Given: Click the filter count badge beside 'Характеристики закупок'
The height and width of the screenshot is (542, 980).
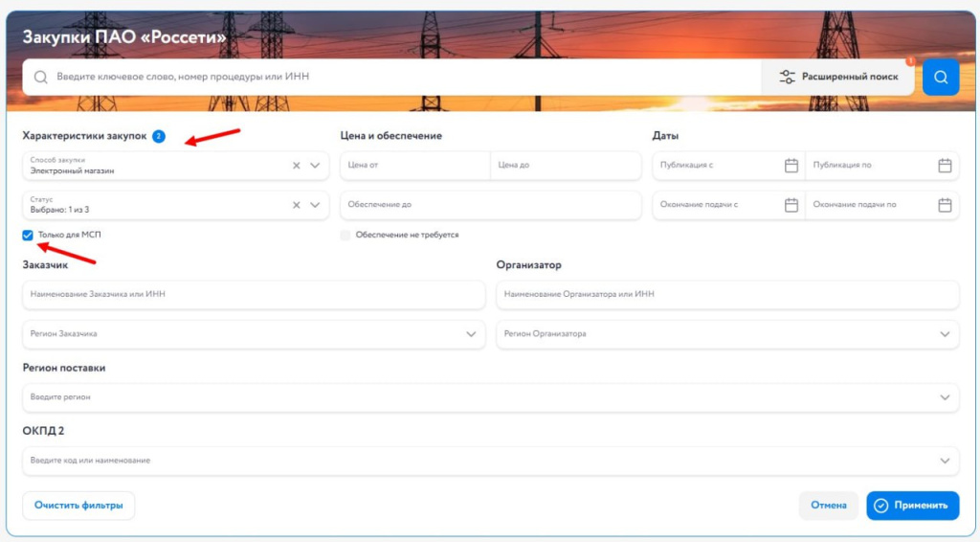Looking at the screenshot, I should pyautogui.click(x=159, y=136).
